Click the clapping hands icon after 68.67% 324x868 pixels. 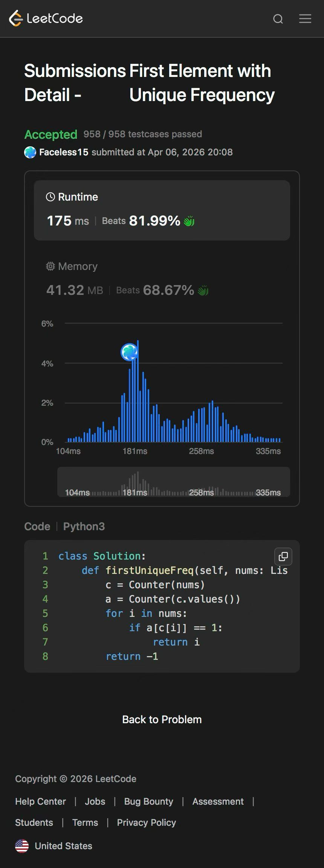pyautogui.click(x=203, y=291)
